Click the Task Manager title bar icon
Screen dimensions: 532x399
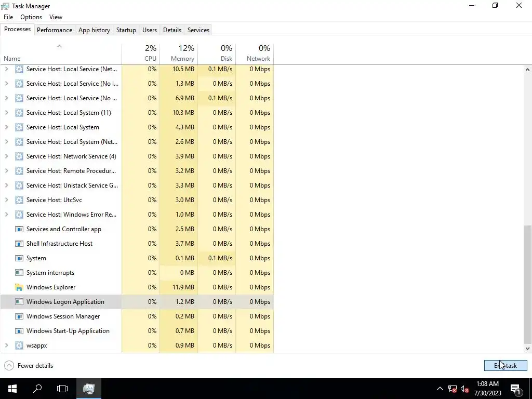[5, 6]
